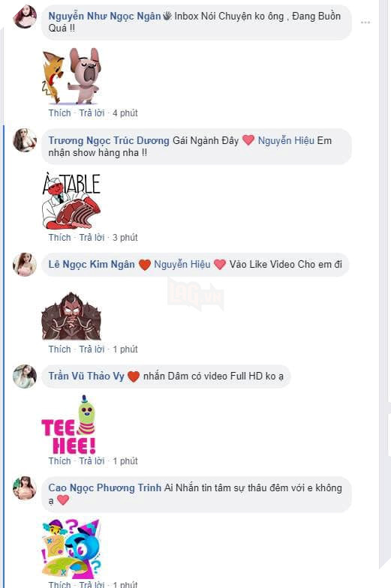Open the gorilla warrior sticker
The height and width of the screenshot is (588, 391).
71,316
